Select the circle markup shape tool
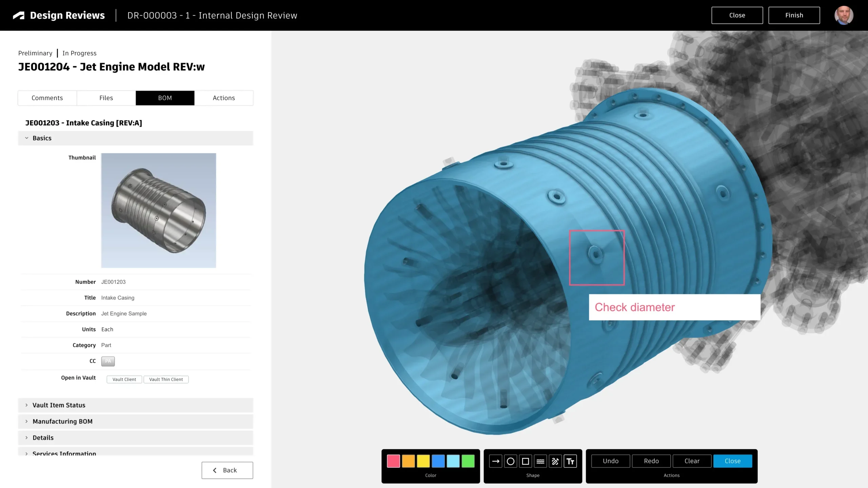 pos(510,461)
